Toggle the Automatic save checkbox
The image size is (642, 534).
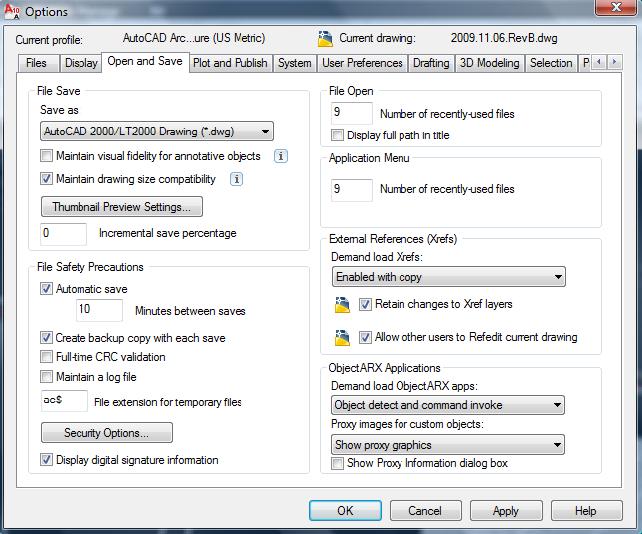pos(46,289)
